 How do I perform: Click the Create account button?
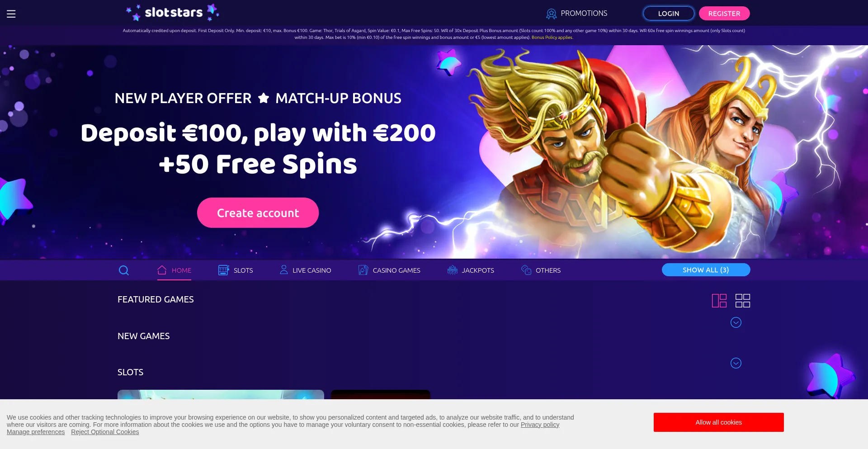point(258,213)
